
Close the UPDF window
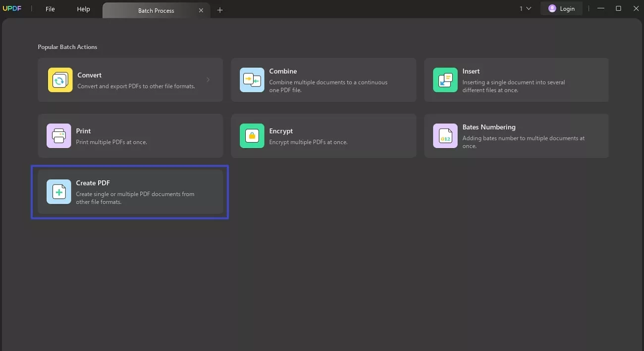[636, 8]
